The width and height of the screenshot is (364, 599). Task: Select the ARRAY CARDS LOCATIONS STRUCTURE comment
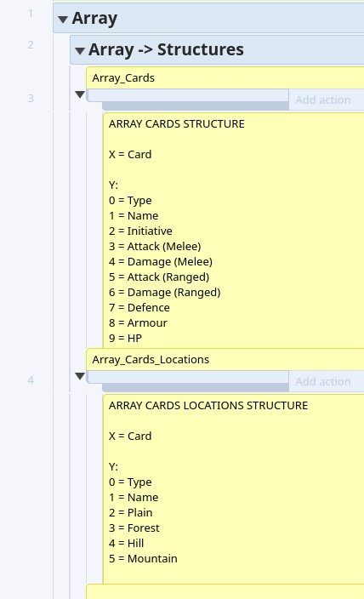(234, 489)
